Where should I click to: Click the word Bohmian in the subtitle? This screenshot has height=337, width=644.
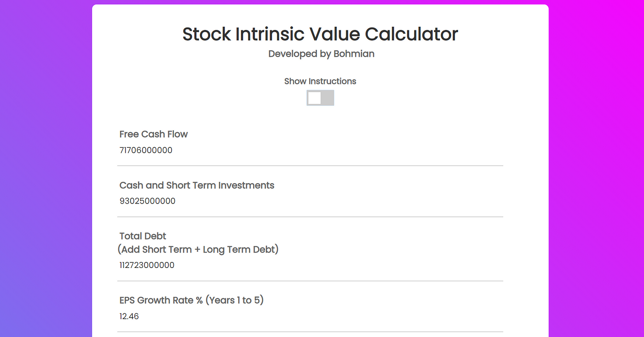click(x=354, y=54)
